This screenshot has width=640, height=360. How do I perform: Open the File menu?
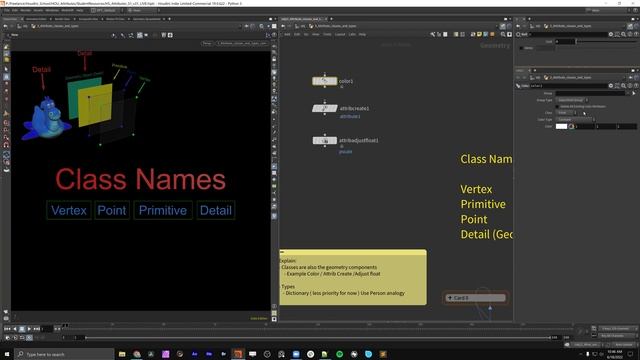[x=7, y=10]
